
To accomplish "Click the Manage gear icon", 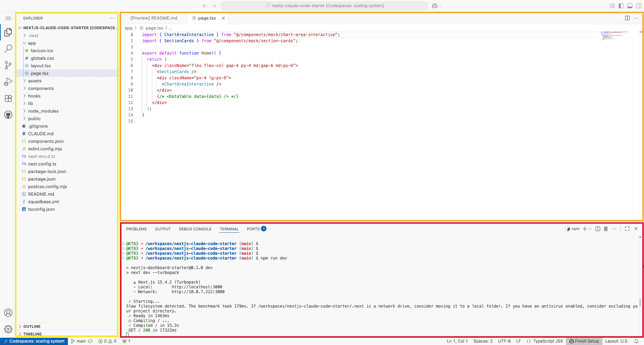I will (x=8, y=329).
